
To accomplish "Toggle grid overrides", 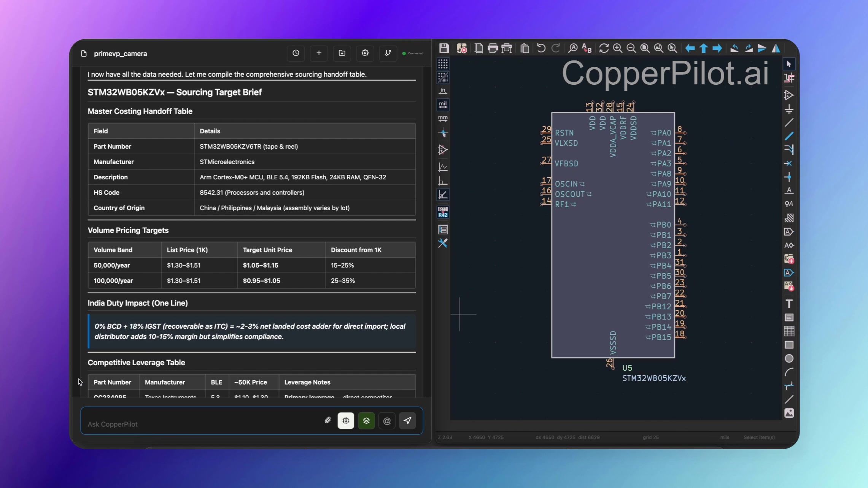I will click(443, 78).
